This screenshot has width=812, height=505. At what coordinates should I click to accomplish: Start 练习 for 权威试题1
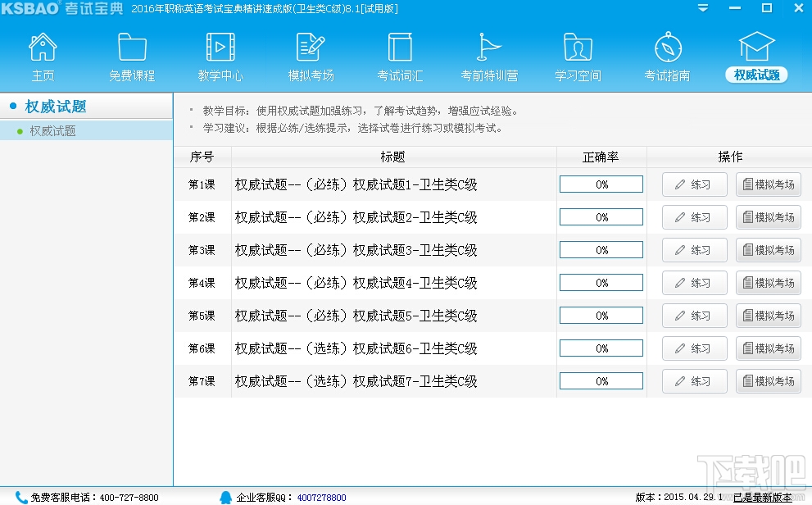point(695,184)
